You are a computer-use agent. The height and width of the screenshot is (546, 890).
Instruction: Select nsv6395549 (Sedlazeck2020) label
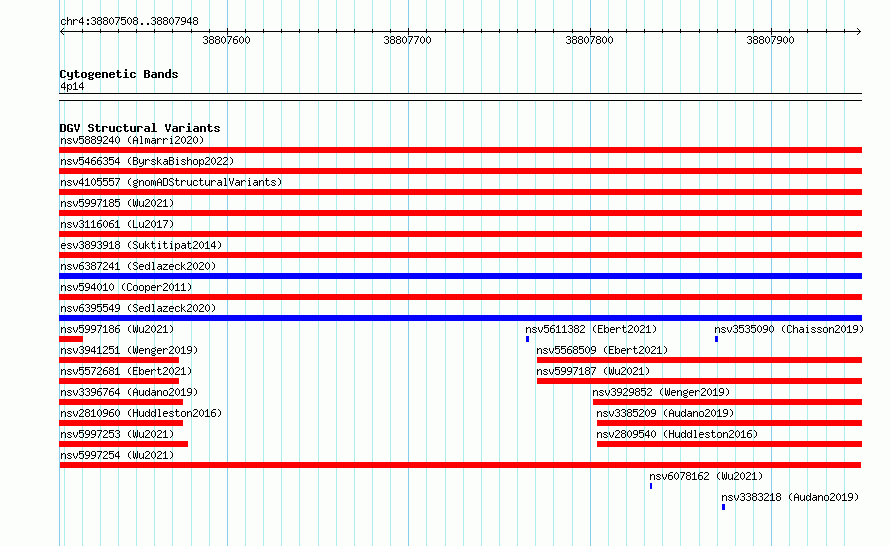click(x=138, y=308)
